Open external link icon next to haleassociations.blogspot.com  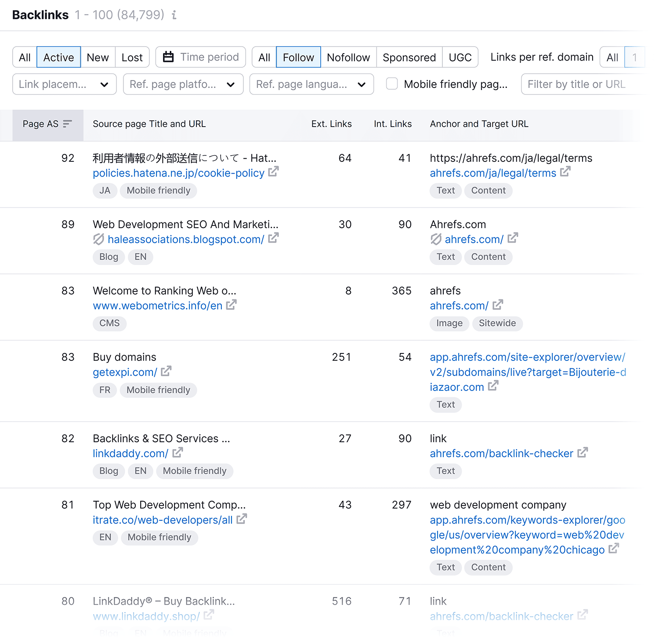coord(273,238)
